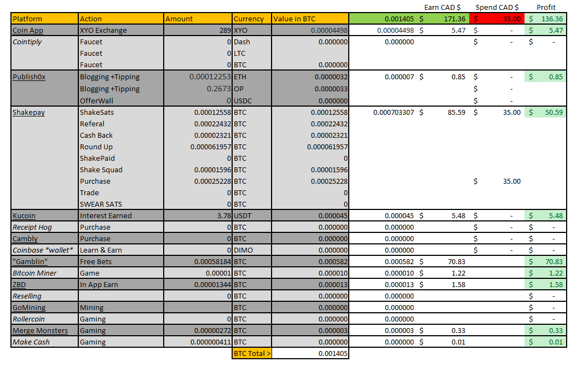Open the GoMining link

pos(29,307)
